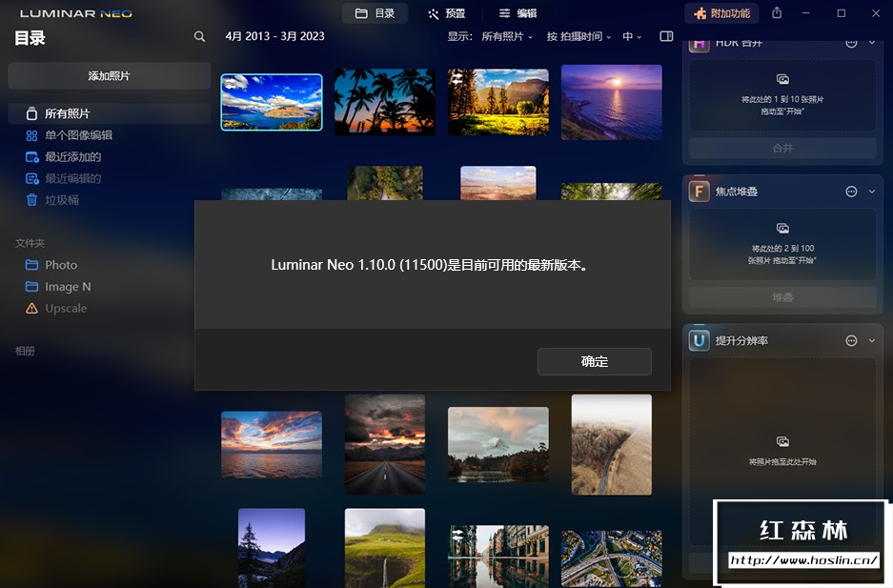Click the 添加照片 button
This screenshot has height=588, width=893.
click(109, 75)
